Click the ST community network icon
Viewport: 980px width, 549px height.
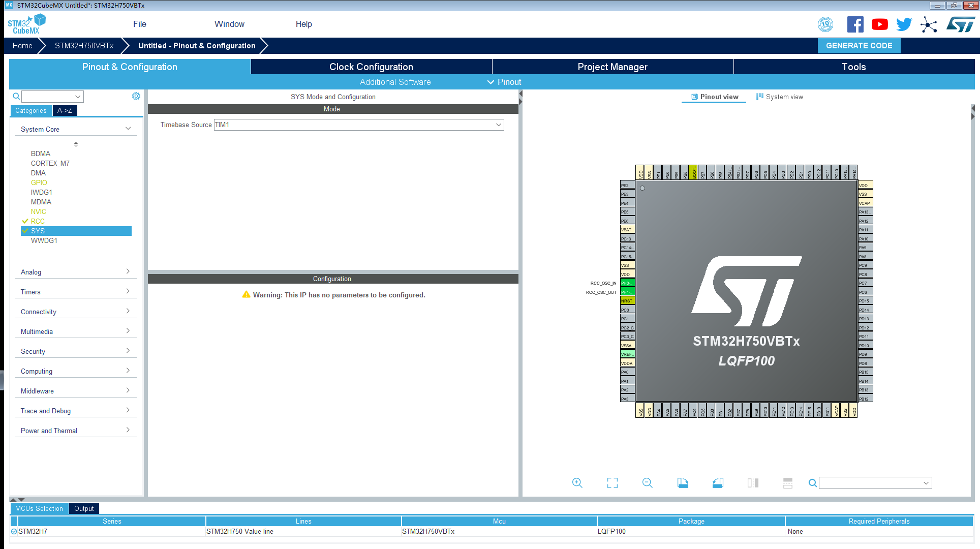(x=929, y=24)
